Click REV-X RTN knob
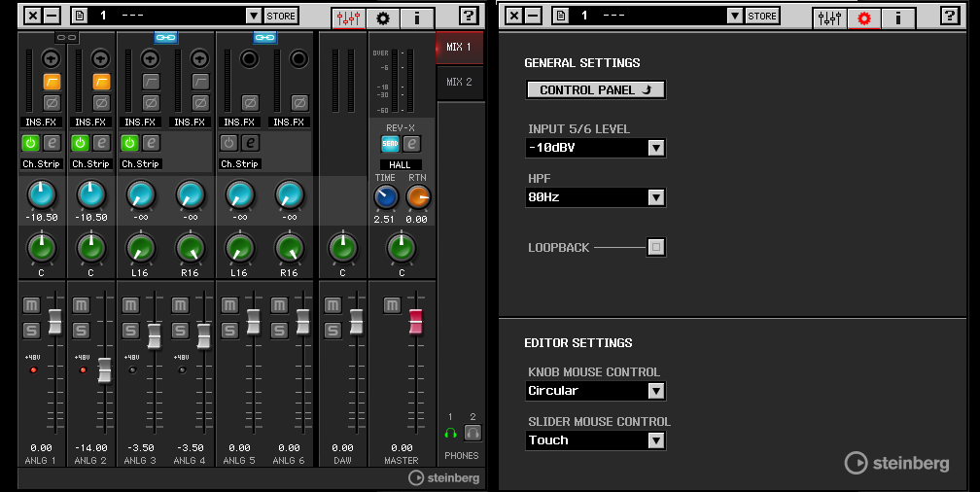 tap(418, 197)
